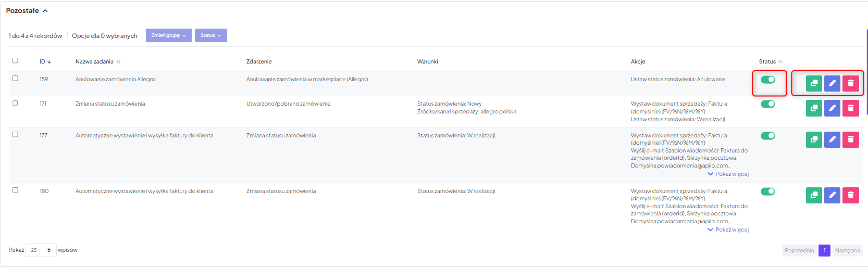The width and height of the screenshot is (868, 269).
Task: Duplicate task 159 using the green copy icon
Action: 814,83
